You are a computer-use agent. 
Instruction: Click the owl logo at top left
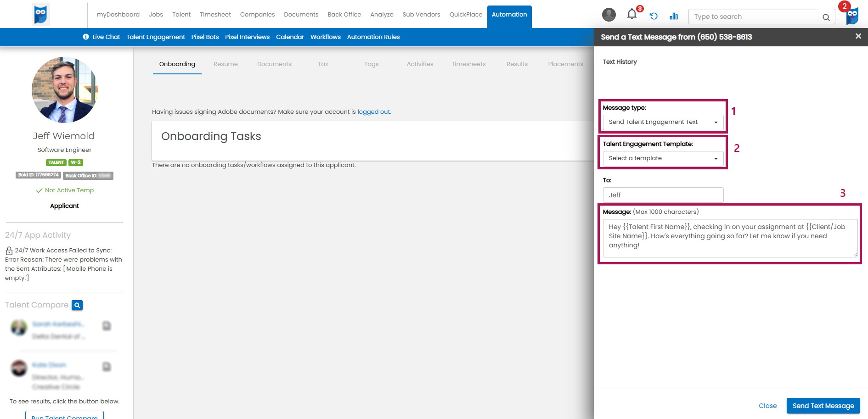(40, 14)
